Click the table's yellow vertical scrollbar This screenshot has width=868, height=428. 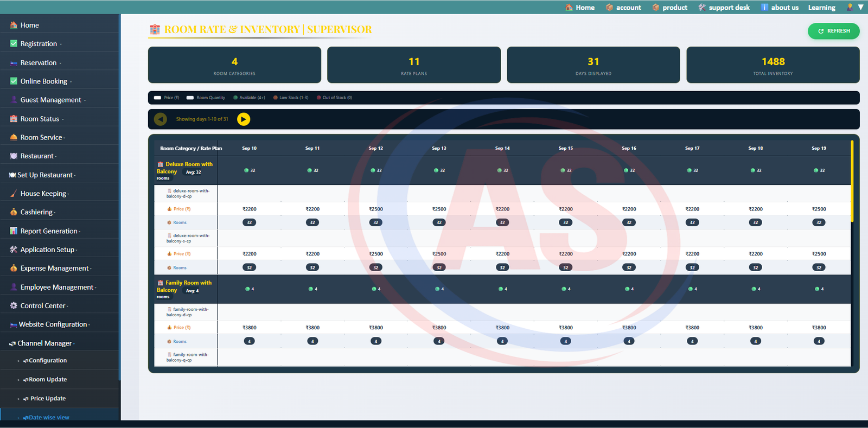[x=852, y=181]
